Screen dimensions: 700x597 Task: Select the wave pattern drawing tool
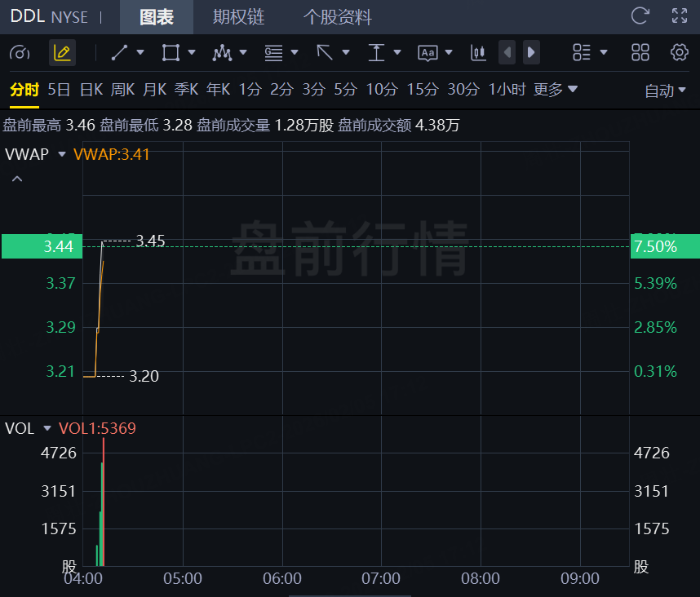click(223, 53)
